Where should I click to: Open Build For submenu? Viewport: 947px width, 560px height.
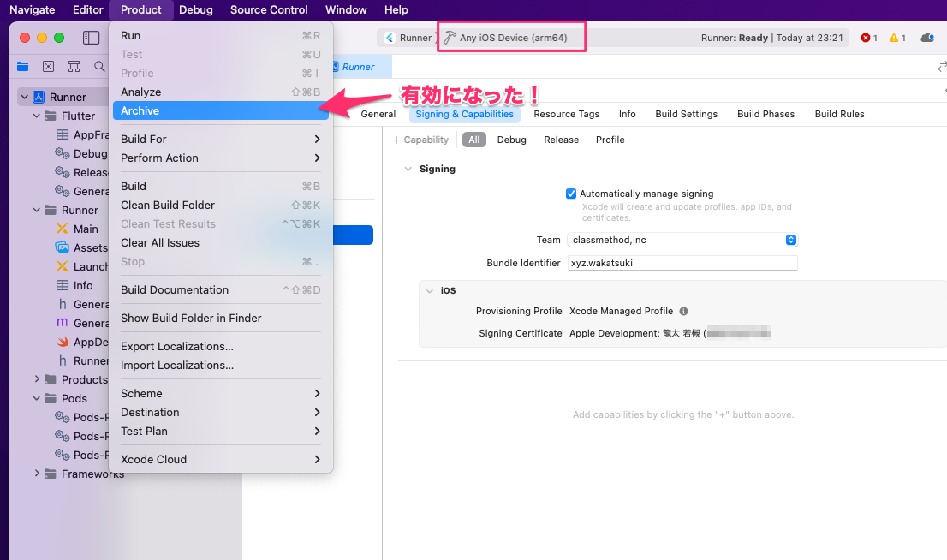(x=220, y=139)
